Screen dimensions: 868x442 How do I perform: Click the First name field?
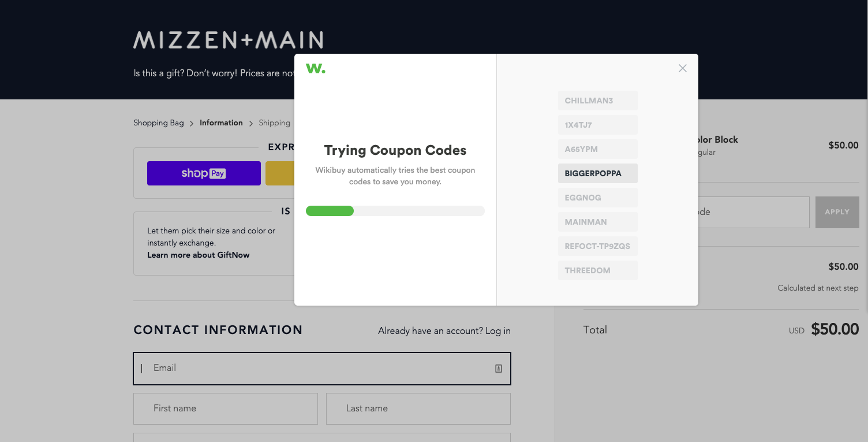(226, 408)
